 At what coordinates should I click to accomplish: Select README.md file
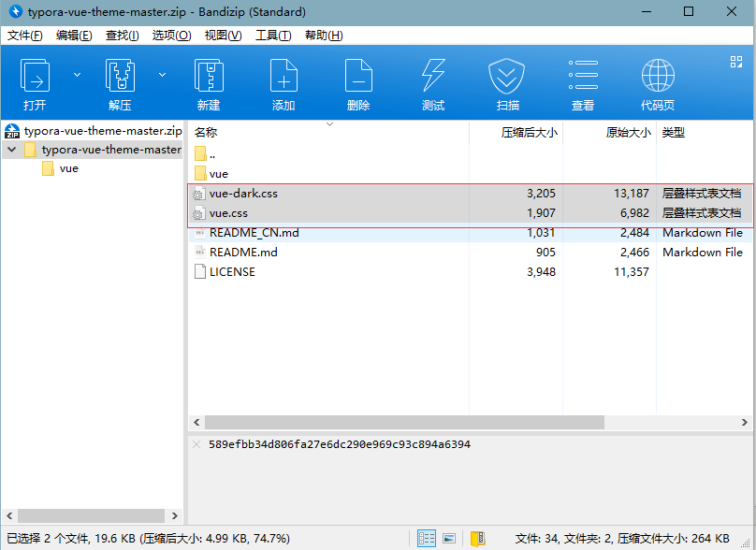[x=470, y=253]
